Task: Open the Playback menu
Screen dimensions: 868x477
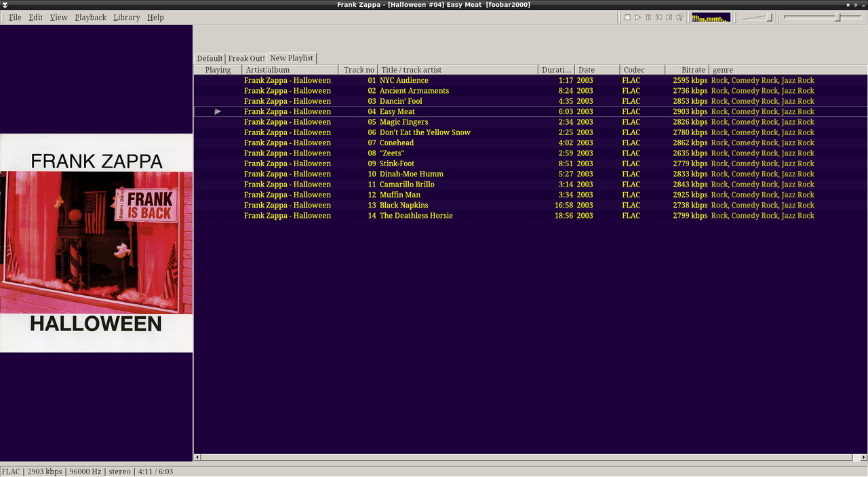Action: tap(90, 17)
